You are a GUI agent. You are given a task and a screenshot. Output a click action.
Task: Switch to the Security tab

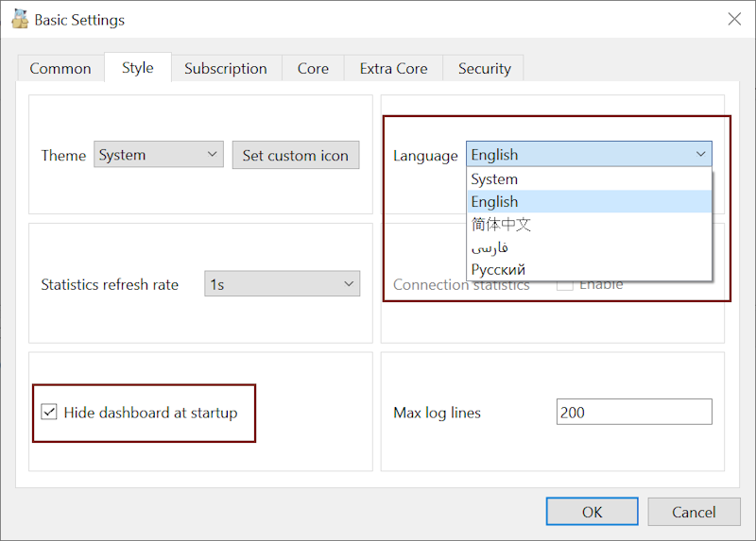pos(484,68)
